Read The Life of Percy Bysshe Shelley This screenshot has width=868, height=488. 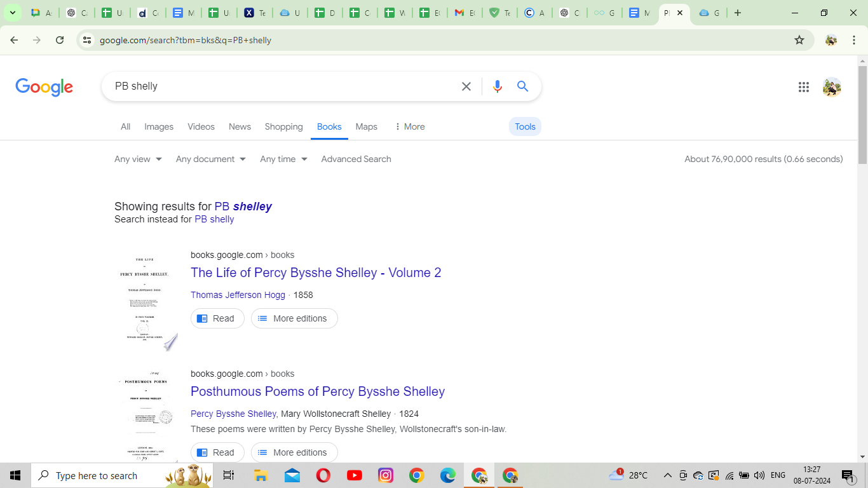click(217, 318)
